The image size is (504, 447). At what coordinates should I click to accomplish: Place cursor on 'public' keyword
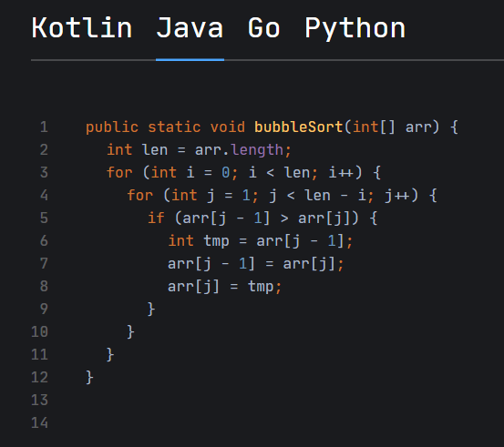coord(112,127)
